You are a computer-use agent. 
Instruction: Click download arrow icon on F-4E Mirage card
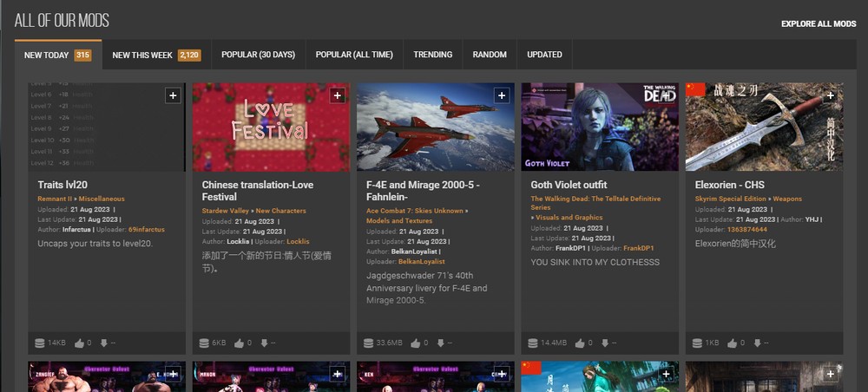point(440,343)
